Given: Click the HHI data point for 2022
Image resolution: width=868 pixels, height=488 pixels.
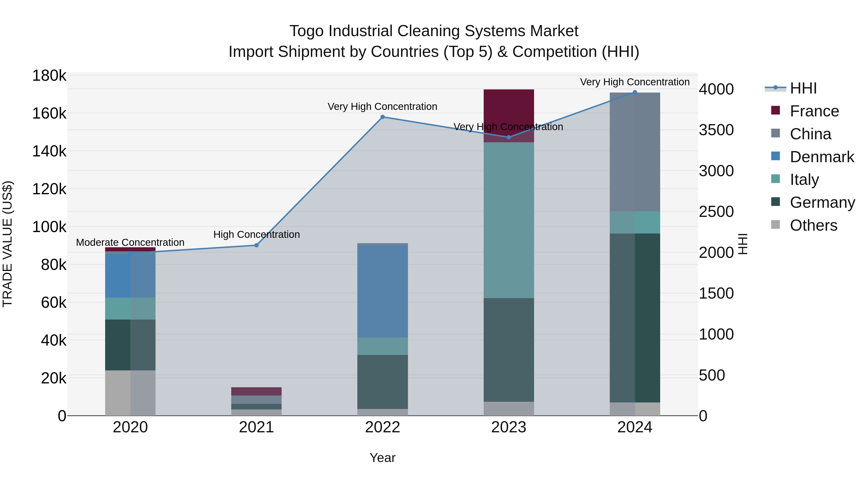Looking at the screenshot, I should (382, 117).
